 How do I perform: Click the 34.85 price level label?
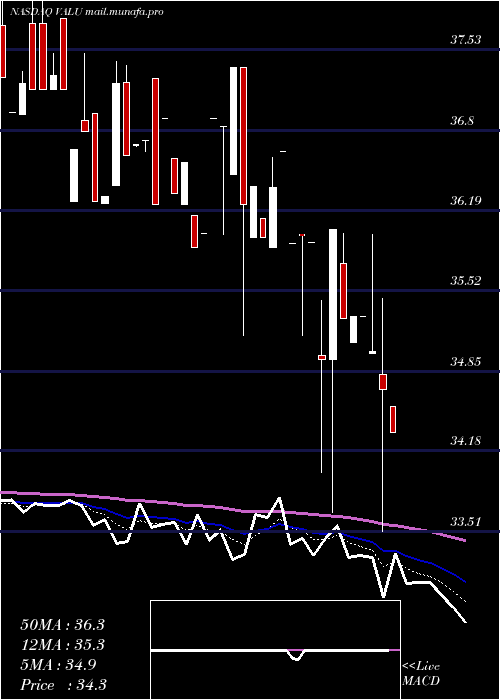coord(465,361)
